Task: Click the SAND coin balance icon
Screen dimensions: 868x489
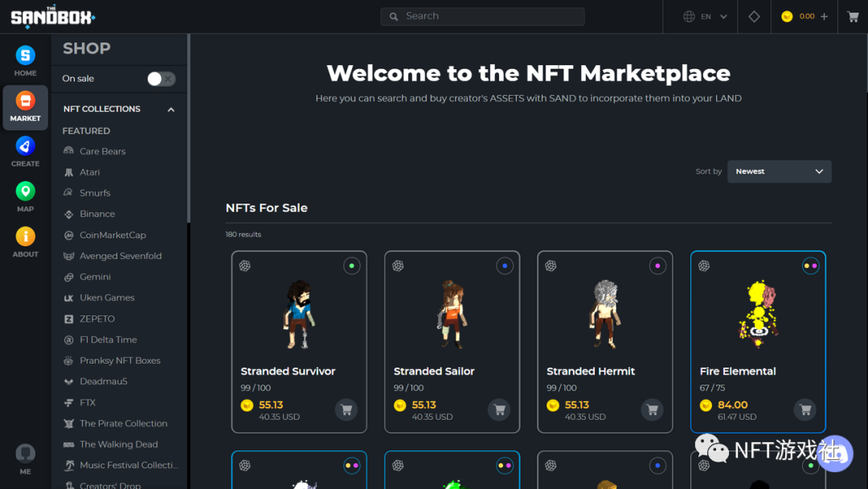Action: (x=787, y=17)
